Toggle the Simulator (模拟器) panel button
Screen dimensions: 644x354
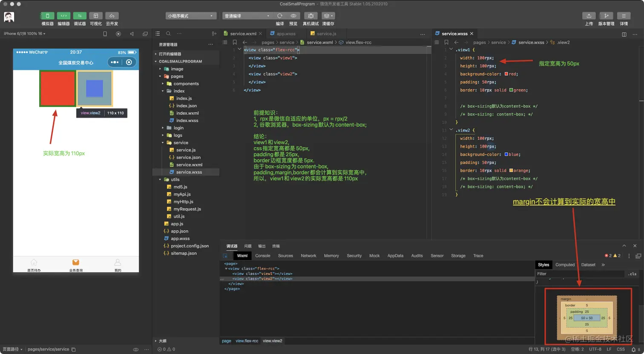pyautogui.click(x=47, y=16)
